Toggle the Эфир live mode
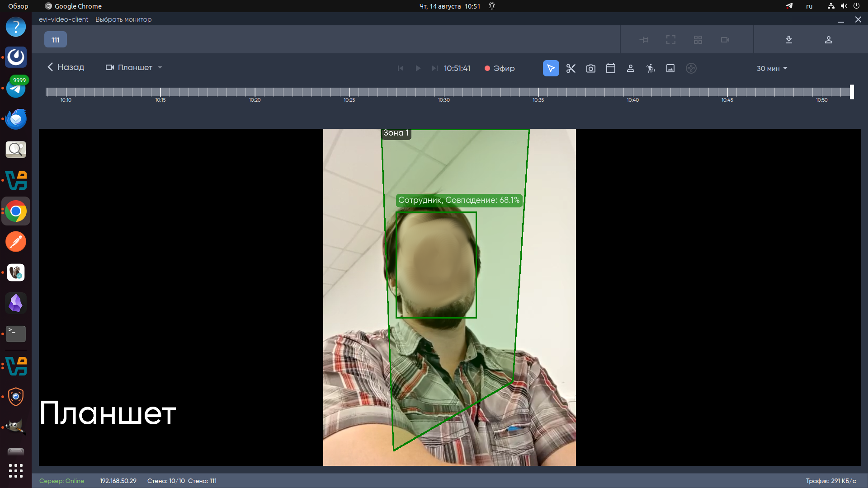 pos(500,68)
